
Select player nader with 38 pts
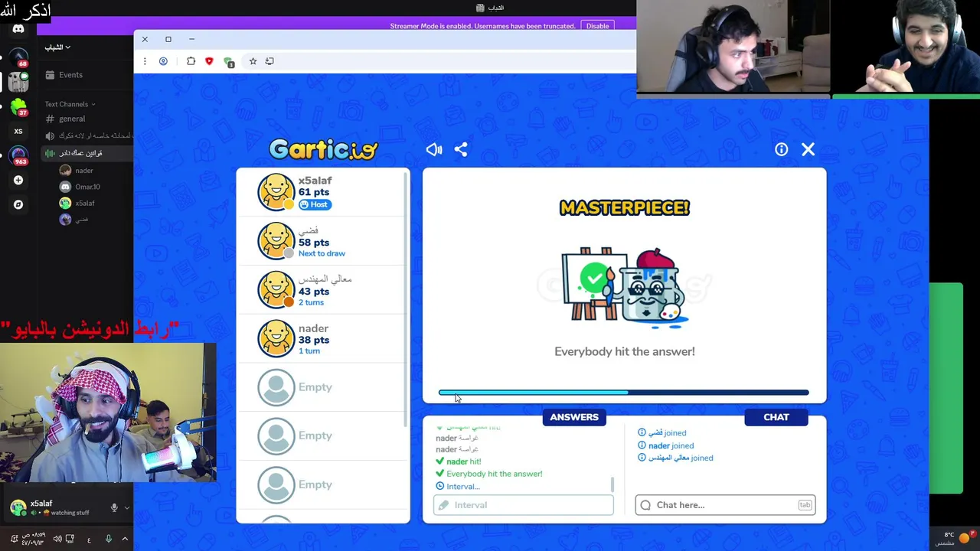tap(320, 339)
